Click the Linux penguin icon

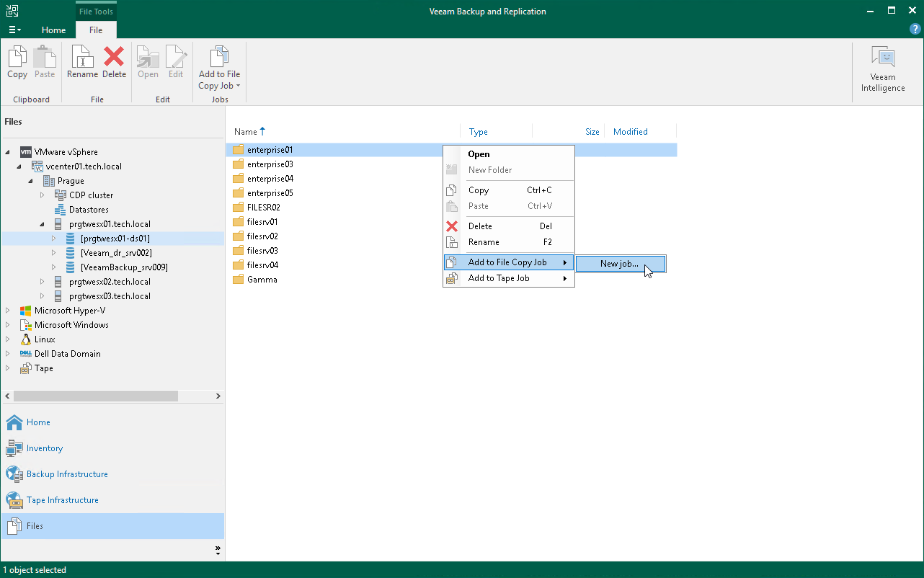(26, 339)
